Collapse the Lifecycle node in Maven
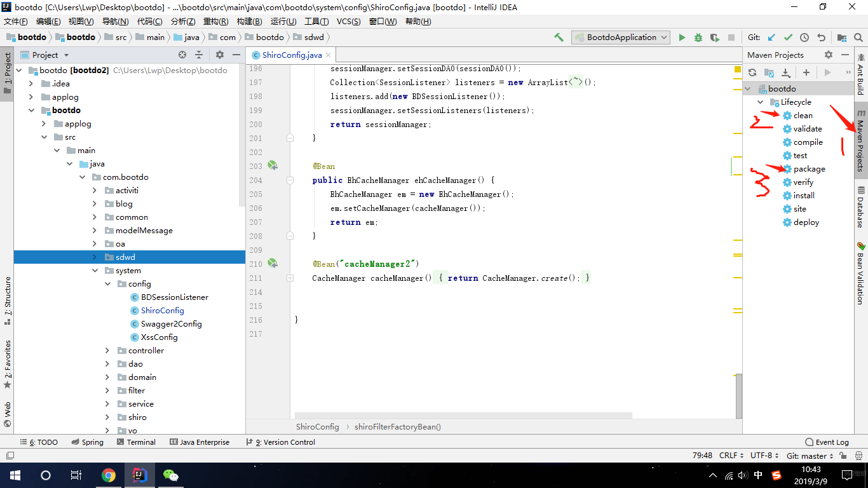868x488 pixels. click(761, 102)
